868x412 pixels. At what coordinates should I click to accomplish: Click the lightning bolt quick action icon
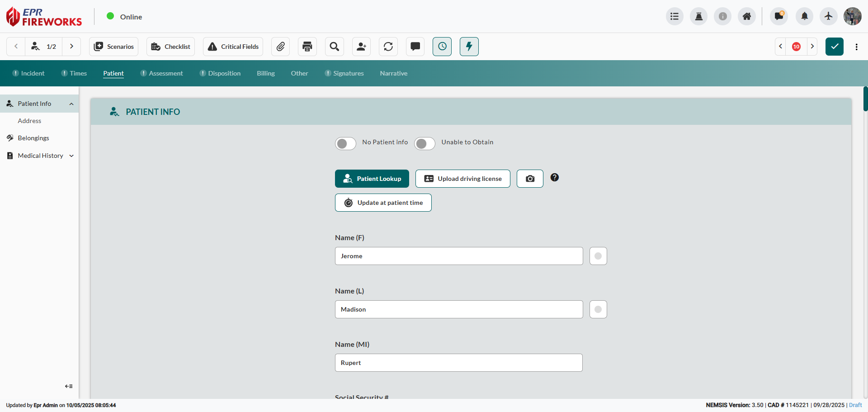coord(469,47)
